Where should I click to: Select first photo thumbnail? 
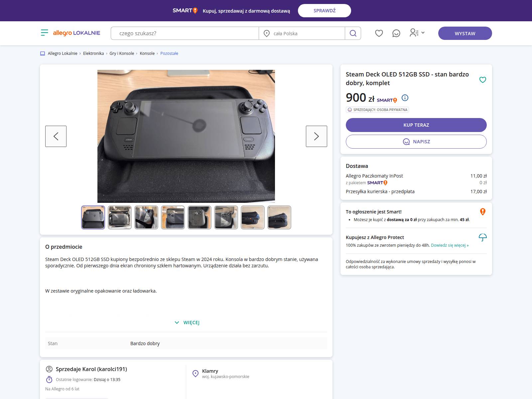(x=93, y=217)
